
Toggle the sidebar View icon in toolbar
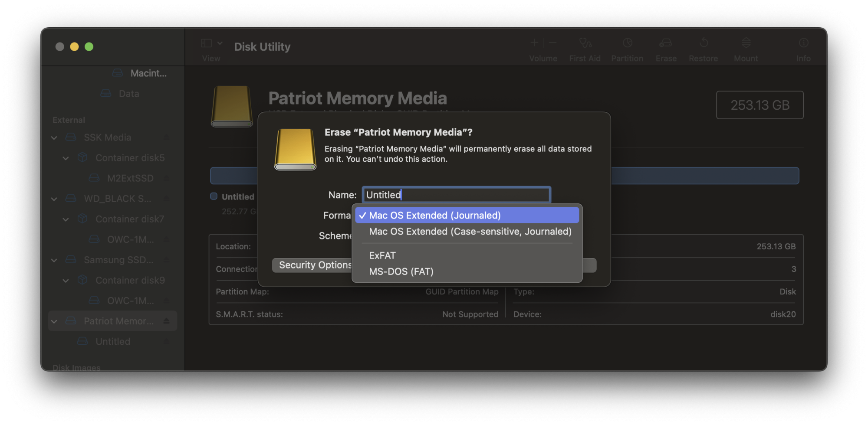pos(207,43)
